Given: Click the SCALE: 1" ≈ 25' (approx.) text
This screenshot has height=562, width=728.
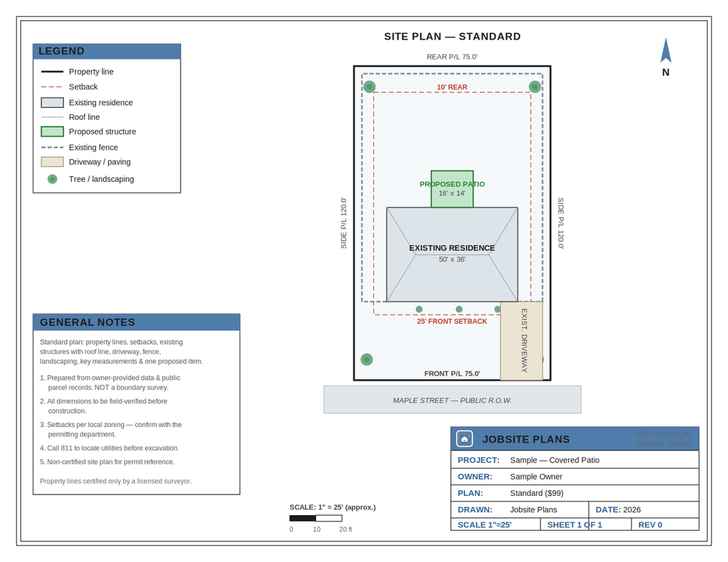Looking at the screenshot, I should 333,507.
